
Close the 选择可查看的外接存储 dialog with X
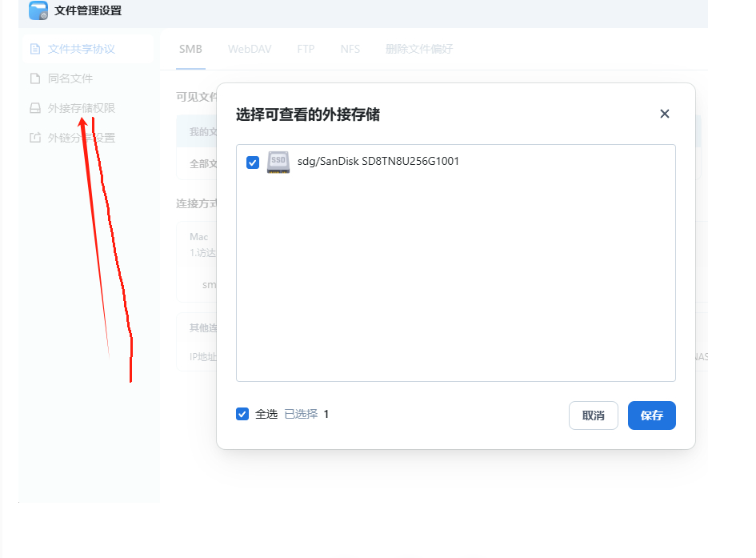(664, 114)
